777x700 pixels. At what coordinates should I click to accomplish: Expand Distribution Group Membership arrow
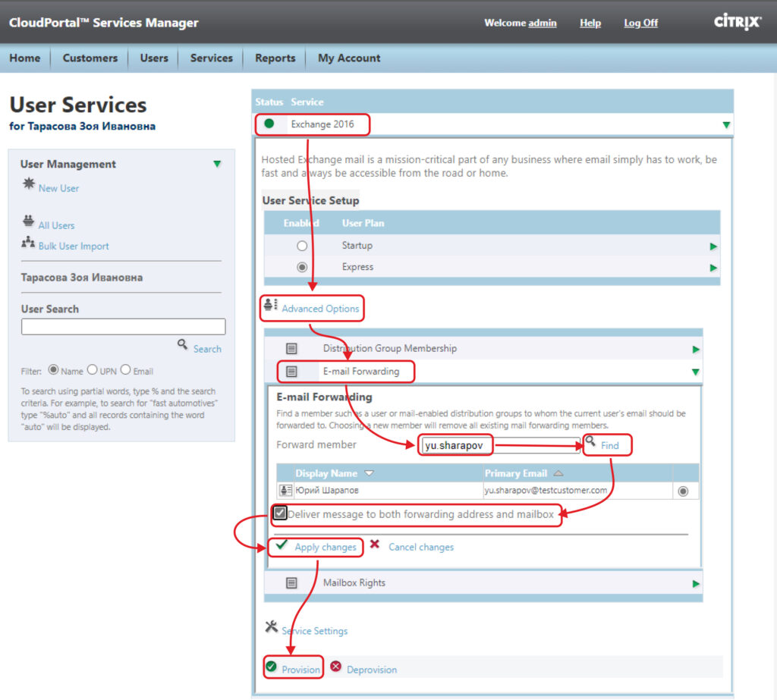(x=696, y=350)
